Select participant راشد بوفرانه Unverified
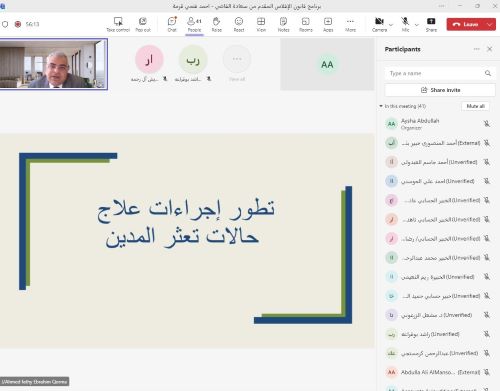The width and height of the screenshot is (500, 391). (x=438, y=334)
